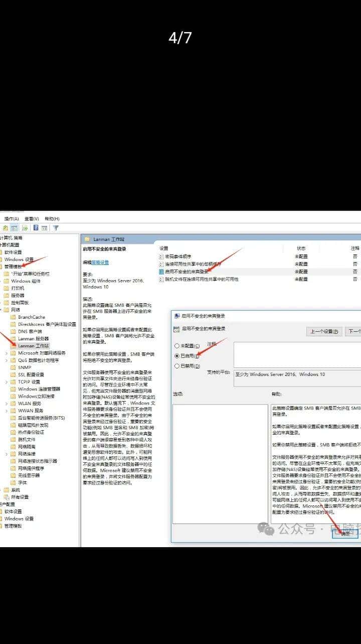The width and height of the screenshot is (361, 644).
Task: Click the 设置 column header
Action: point(164,248)
